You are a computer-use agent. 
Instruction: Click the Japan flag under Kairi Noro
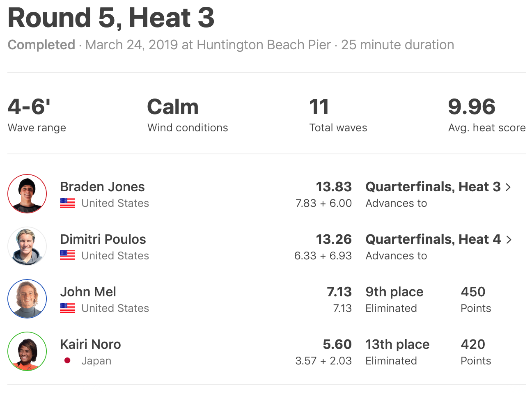(x=67, y=361)
